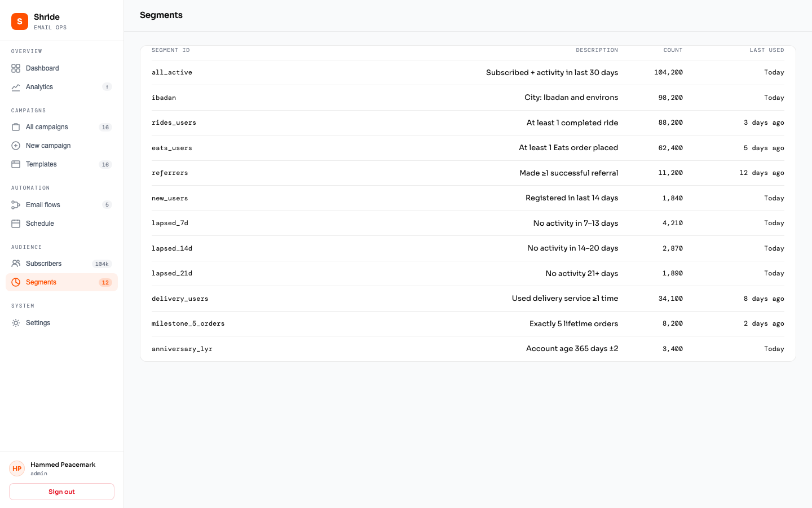Screen dimensions: 812x508
Task: Select Segments in the sidebar
Action: point(41,282)
